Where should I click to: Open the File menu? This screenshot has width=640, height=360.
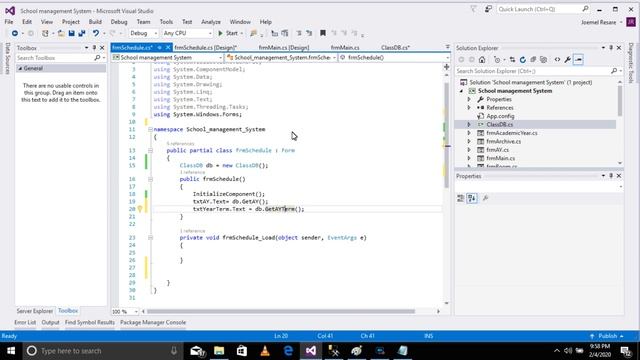pos(9,22)
